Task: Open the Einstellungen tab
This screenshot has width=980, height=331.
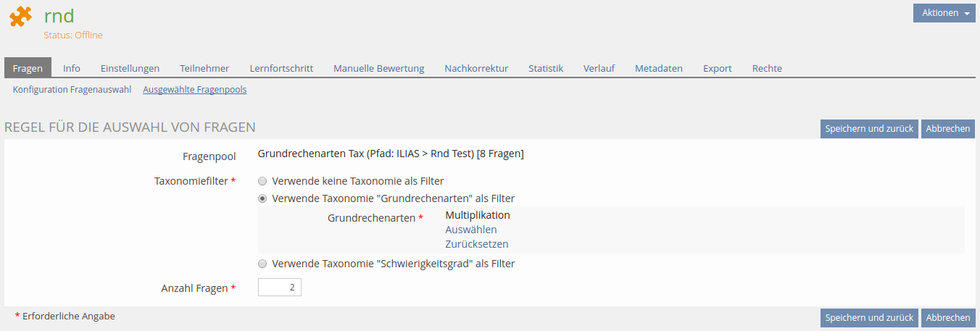Action: coord(130,68)
